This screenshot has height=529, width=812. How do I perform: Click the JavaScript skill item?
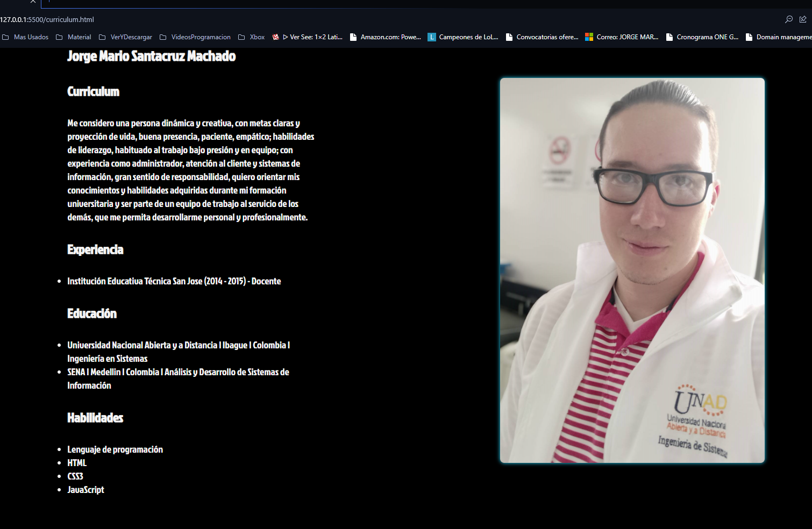pos(86,490)
